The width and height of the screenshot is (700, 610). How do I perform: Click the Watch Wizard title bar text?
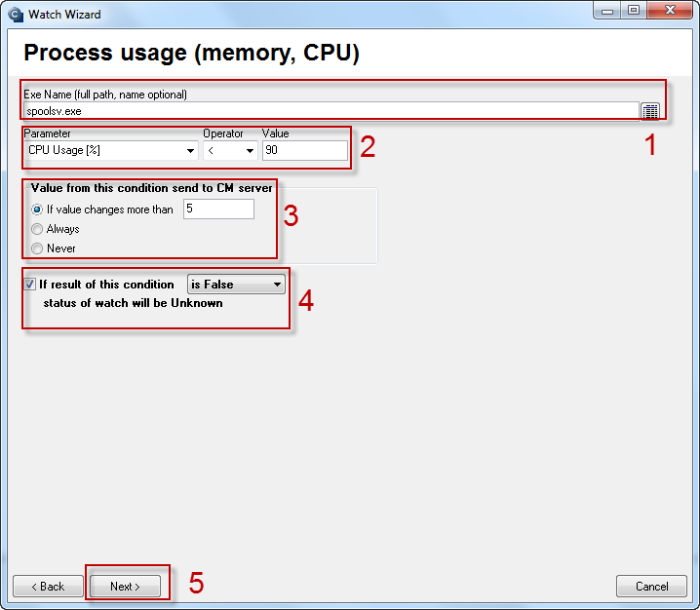[x=64, y=15]
